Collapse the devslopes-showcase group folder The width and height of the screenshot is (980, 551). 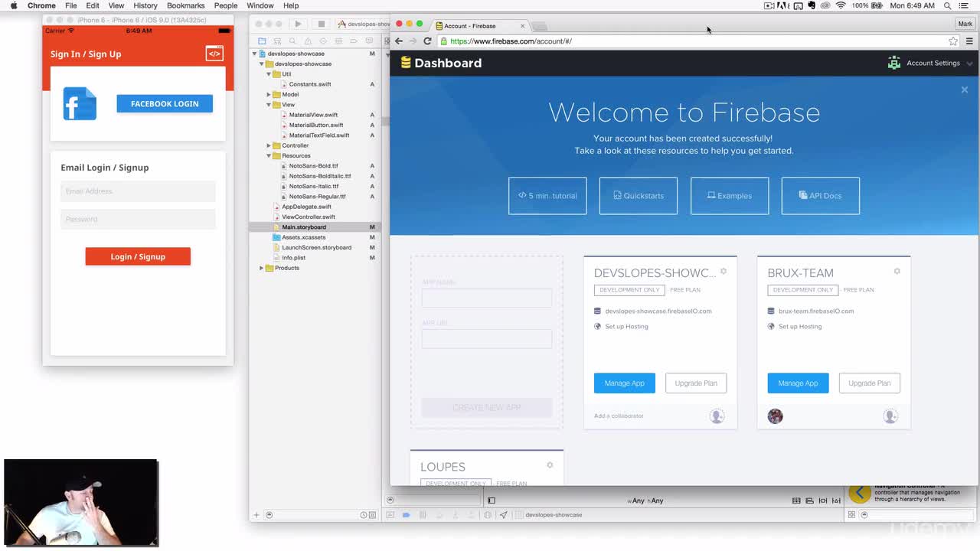tap(262, 64)
